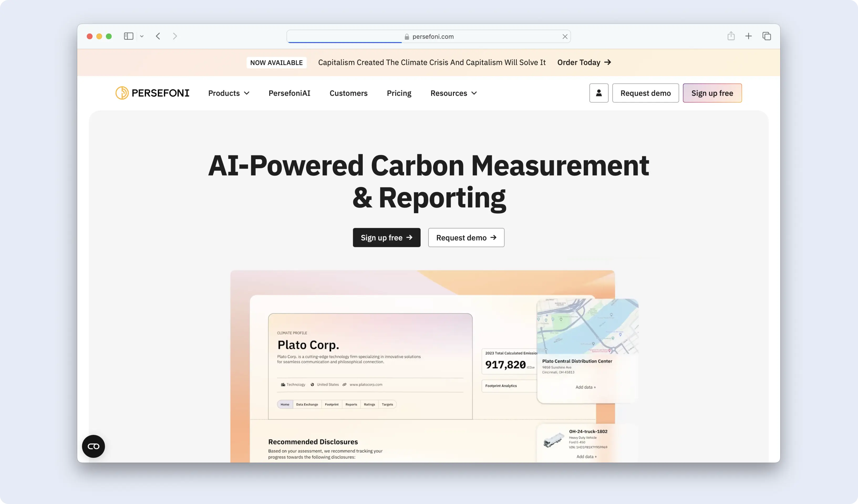Screen dimensions: 858x504
Task: Click the chat widget icon at bottom left
Action: tap(93, 446)
